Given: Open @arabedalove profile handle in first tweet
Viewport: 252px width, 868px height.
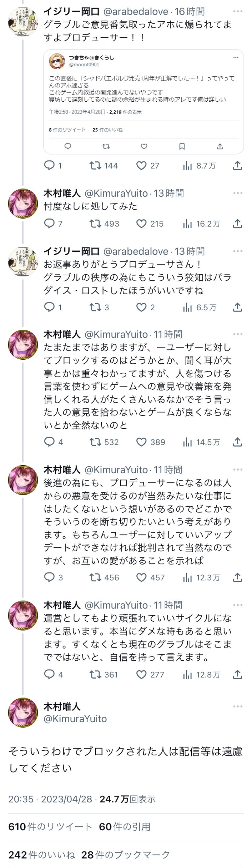Looking at the screenshot, I should (x=136, y=11).
